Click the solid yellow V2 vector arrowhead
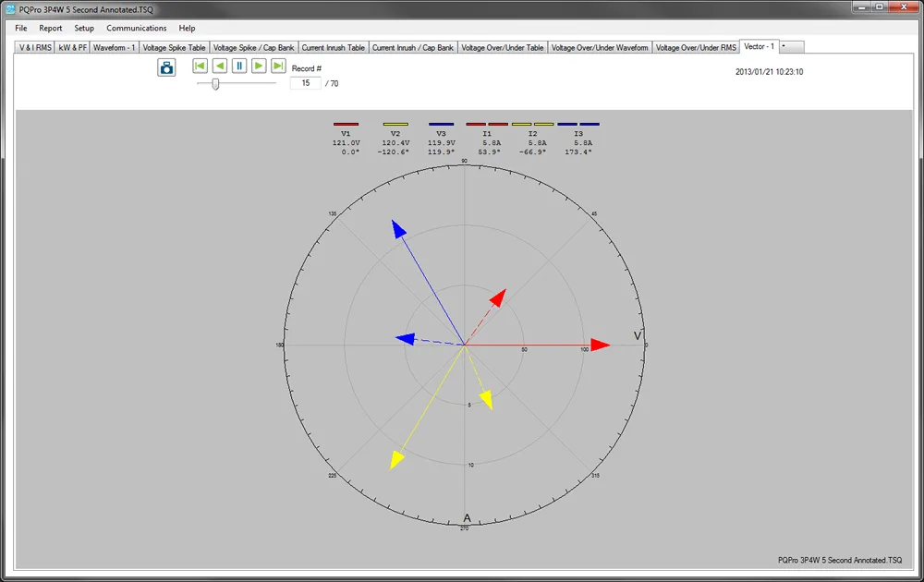Image resolution: width=924 pixels, height=582 pixels. [396, 460]
